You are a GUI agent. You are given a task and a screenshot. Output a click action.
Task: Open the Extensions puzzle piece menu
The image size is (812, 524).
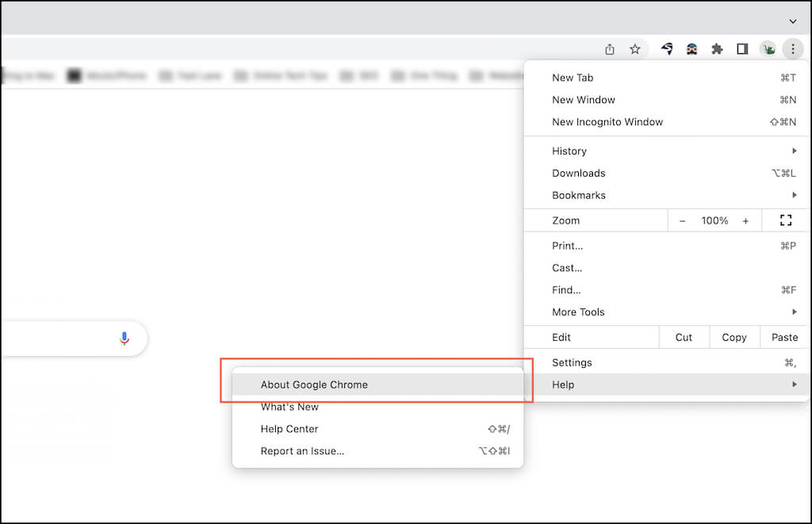(717, 49)
